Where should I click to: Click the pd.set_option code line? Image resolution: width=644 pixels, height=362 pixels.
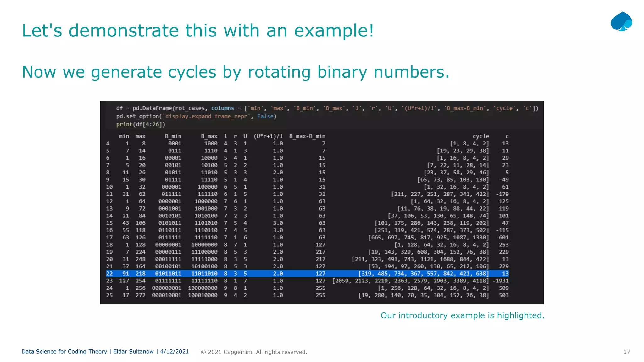(196, 116)
